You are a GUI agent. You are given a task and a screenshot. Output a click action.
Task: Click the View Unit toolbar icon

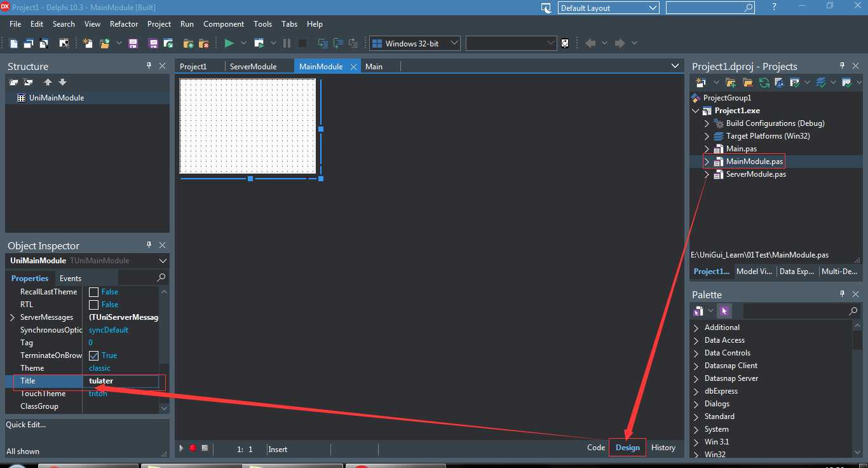point(14,43)
